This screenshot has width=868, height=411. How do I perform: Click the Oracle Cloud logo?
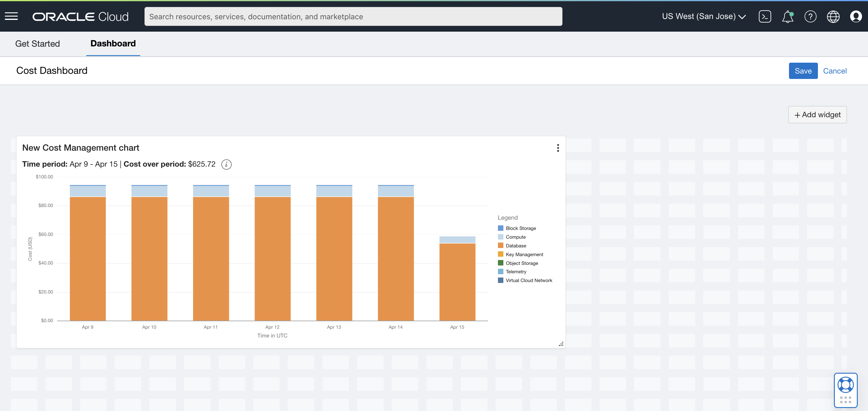click(x=80, y=16)
